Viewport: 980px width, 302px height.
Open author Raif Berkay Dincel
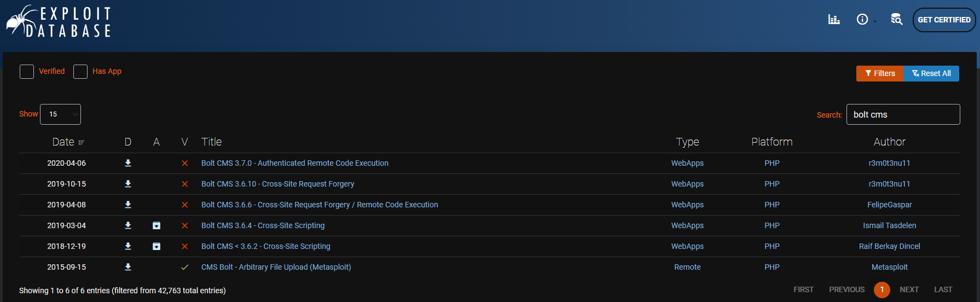click(x=890, y=246)
